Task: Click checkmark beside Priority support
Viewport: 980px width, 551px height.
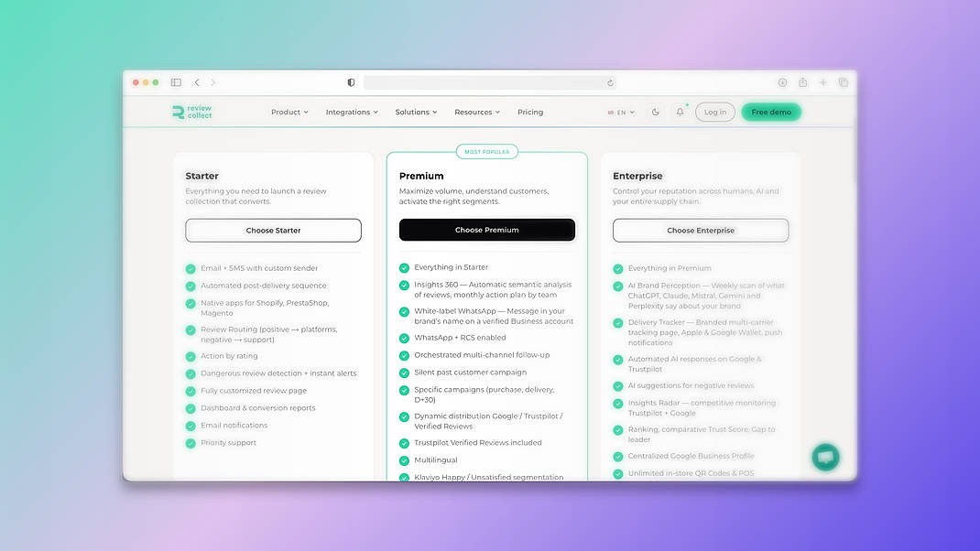Action: pos(191,444)
